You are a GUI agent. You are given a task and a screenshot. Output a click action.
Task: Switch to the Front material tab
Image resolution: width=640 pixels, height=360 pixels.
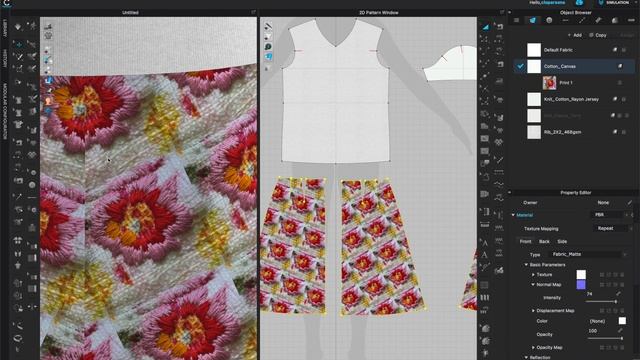[525, 242]
